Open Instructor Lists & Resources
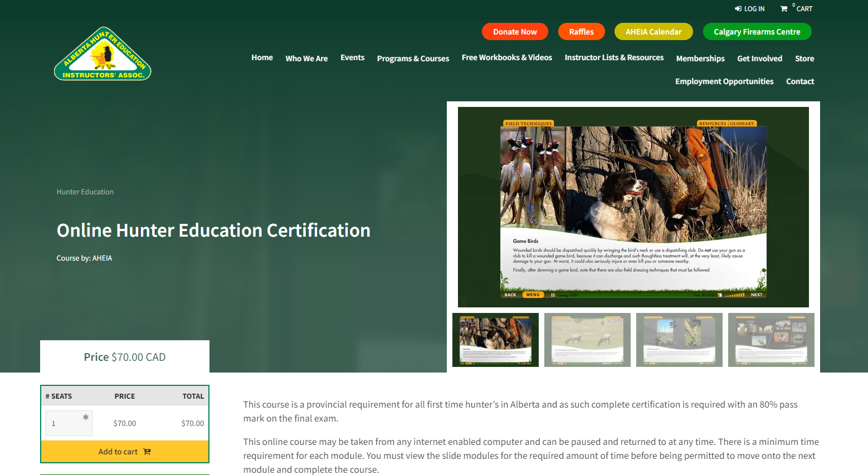Image resolution: width=868 pixels, height=475 pixels. (x=613, y=57)
